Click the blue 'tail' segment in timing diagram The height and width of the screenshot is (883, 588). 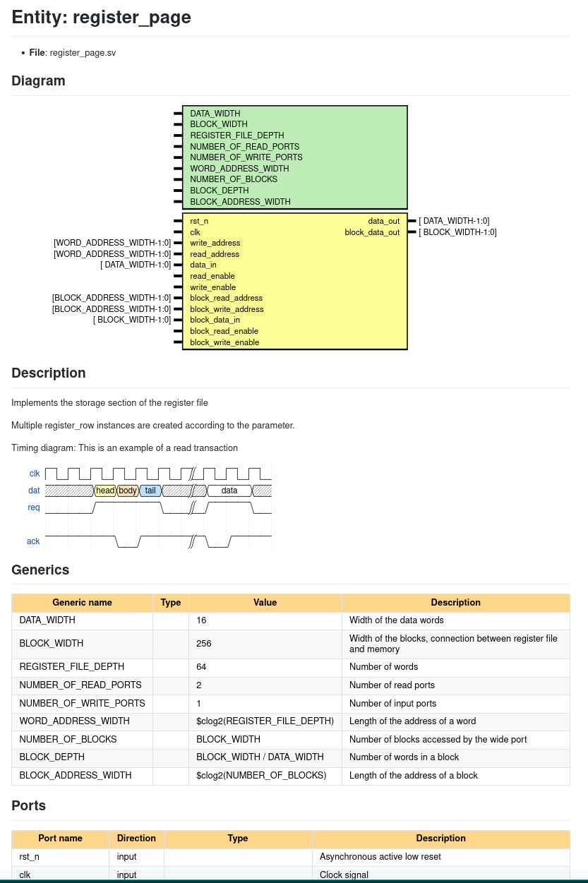[x=150, y=491]
